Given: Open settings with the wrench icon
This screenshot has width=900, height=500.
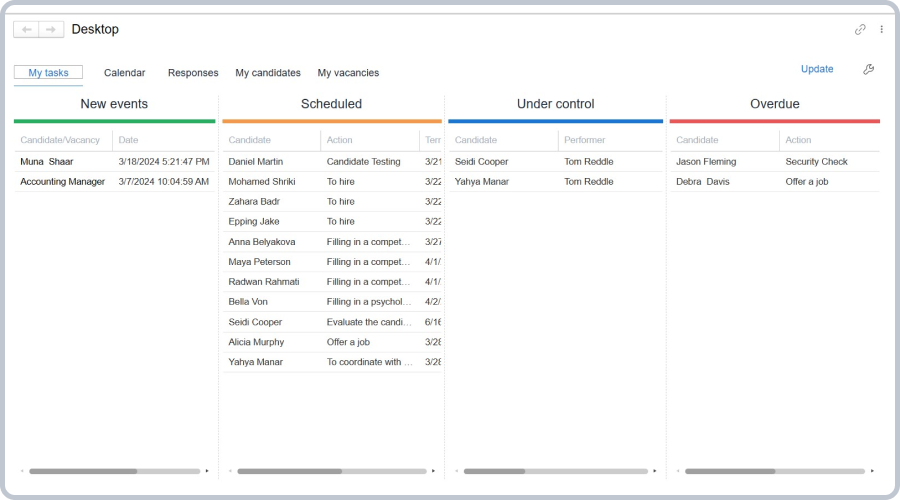Looking at the screenshot, I should click(869, 70).
